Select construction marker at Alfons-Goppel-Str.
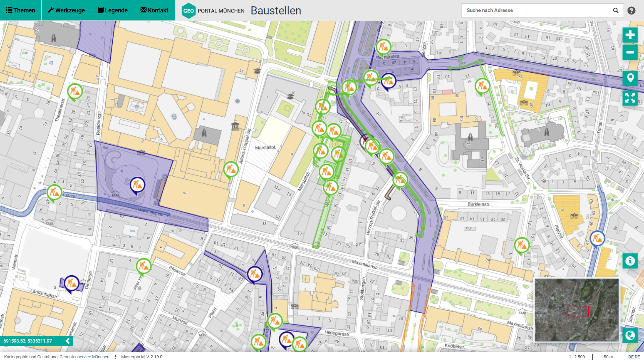644x362 pixels. (231, 170)
